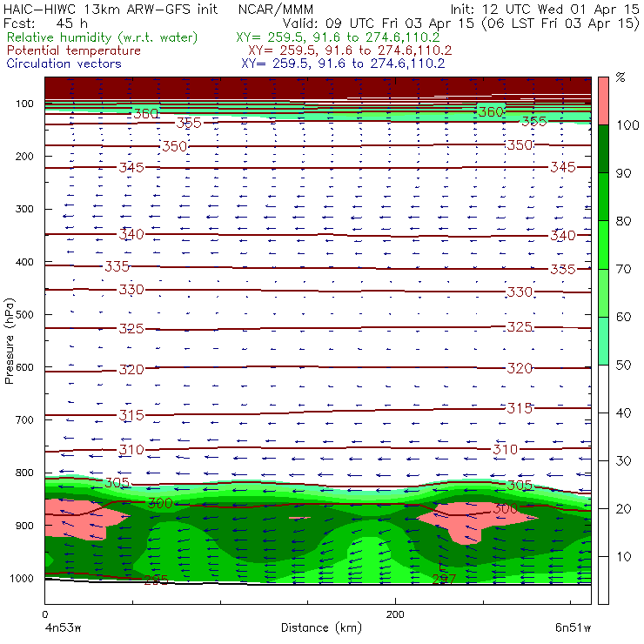Click the colorbar label '90'

coord(623,173)
